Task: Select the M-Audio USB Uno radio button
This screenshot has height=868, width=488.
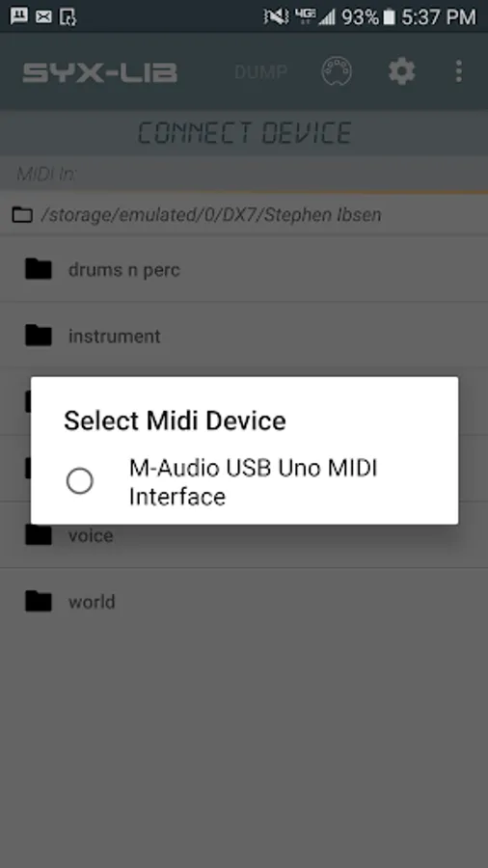Action: click(80, 481)
